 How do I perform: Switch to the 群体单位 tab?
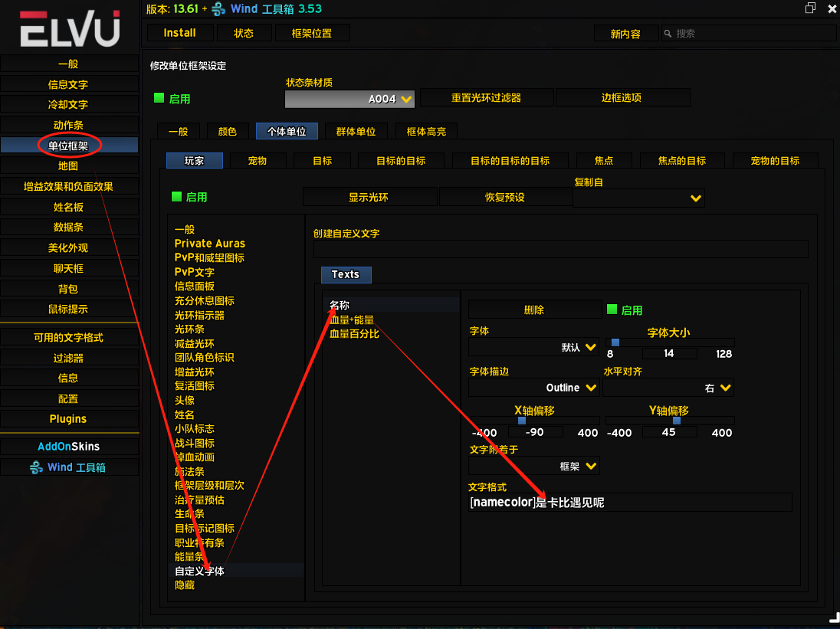(356, 131)
